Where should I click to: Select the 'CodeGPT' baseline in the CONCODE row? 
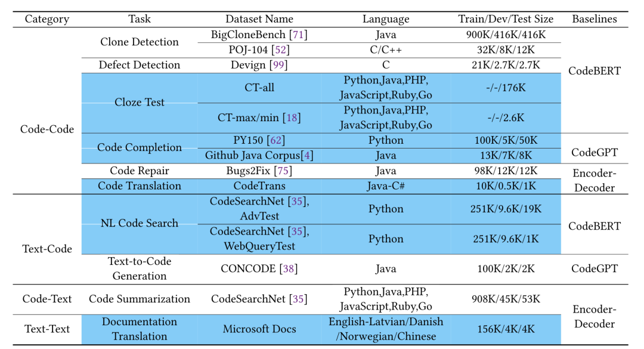(x=595, y=269)
